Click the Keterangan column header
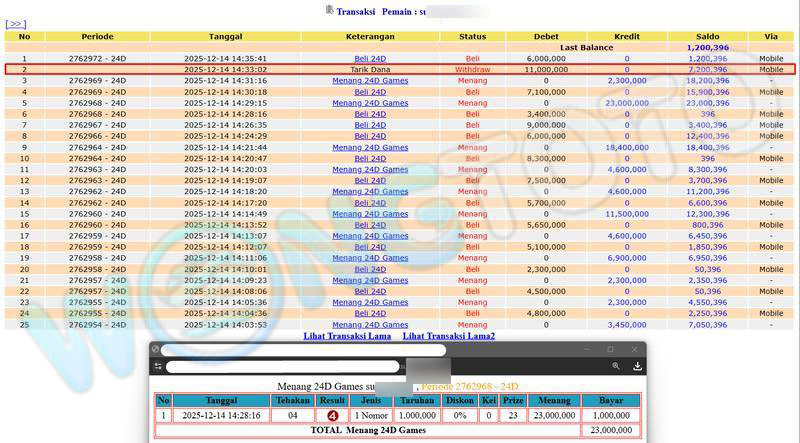The height and width of the screenshot is (443, 800). click(370, 37)
